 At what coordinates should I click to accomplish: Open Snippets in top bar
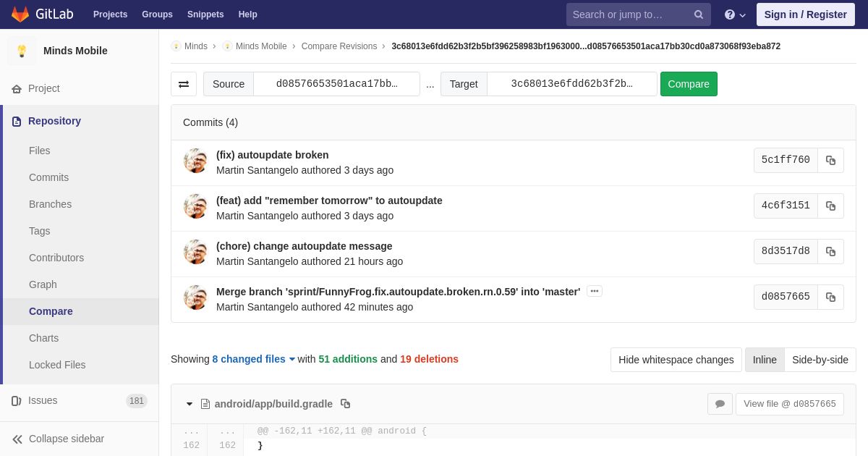pyautogui.click(x=205, y=14)
